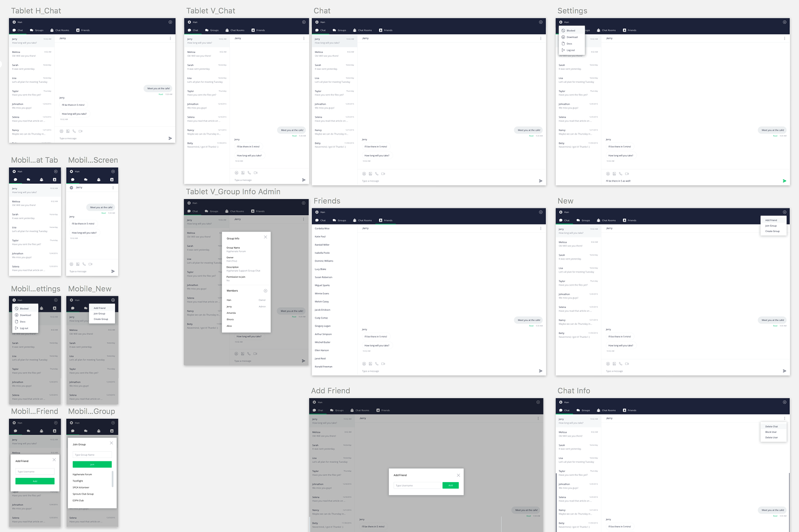Click send arrow in Tablet H_Chat artboard
The height and width of the screenshot is (532, 799).
point(170,138)
